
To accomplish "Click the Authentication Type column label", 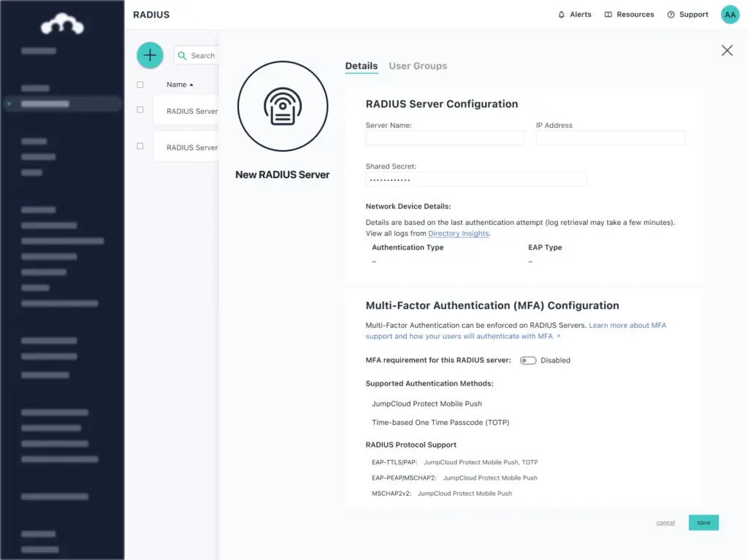I will click(x=408, y=248).
